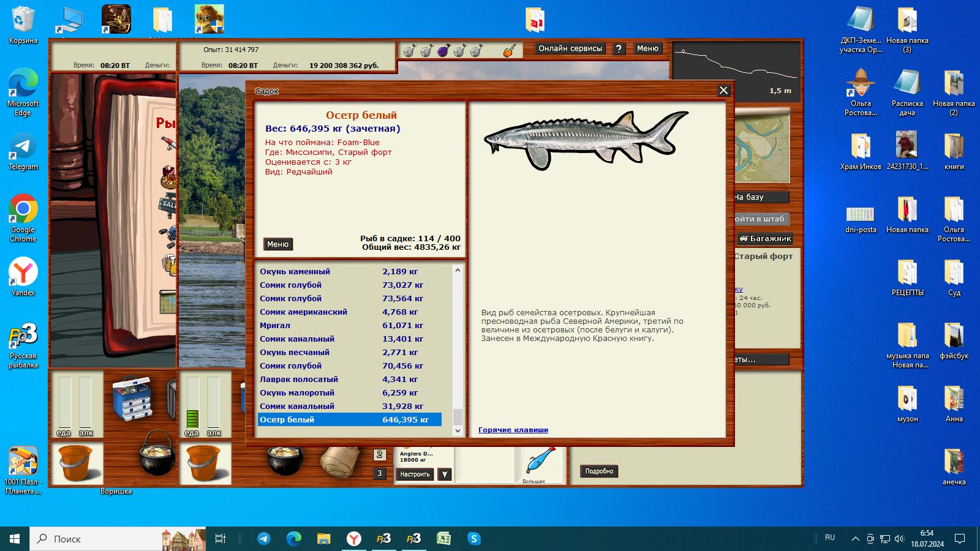980x551 pixels.
Task: Open the Горячие клавиши link
Action: pyautogui.click(x=513, y=430)
